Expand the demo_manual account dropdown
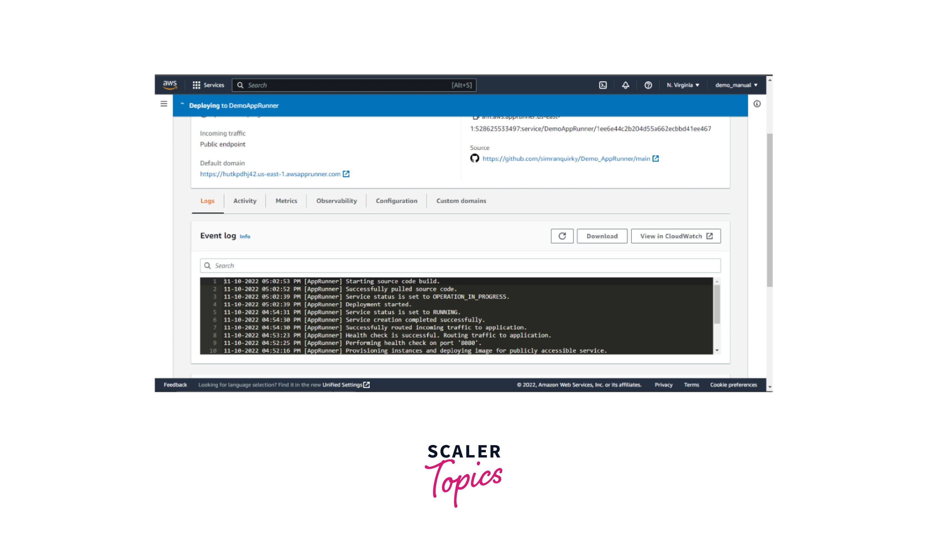This screenshot has width=927, height=560. [736, 85]
